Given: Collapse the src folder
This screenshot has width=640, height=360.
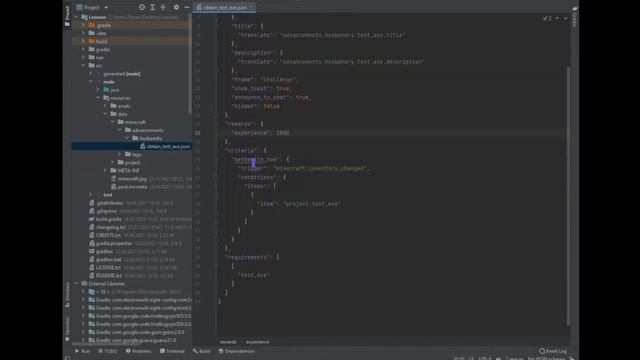Looking at the screenshot, I should tap(84, 65).
